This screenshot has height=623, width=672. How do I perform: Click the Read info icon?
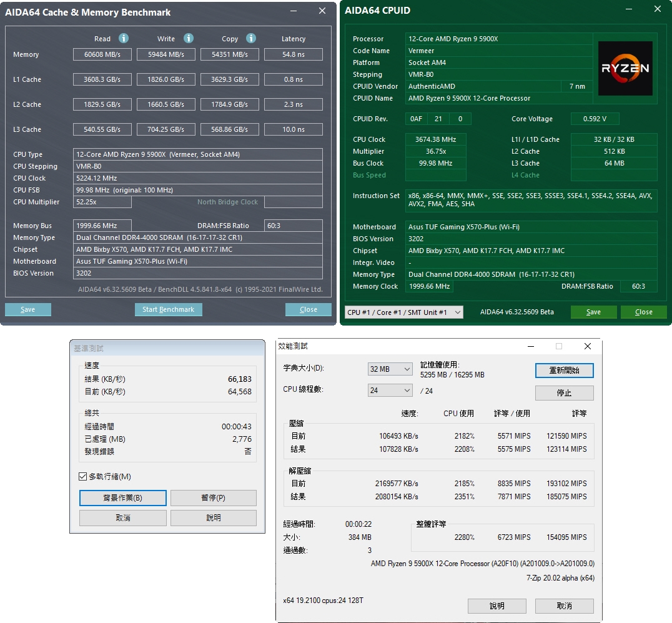(124, 38)
